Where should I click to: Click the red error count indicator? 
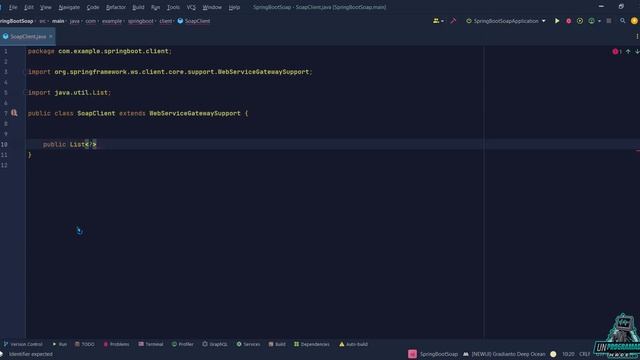[x=617, y=51]
